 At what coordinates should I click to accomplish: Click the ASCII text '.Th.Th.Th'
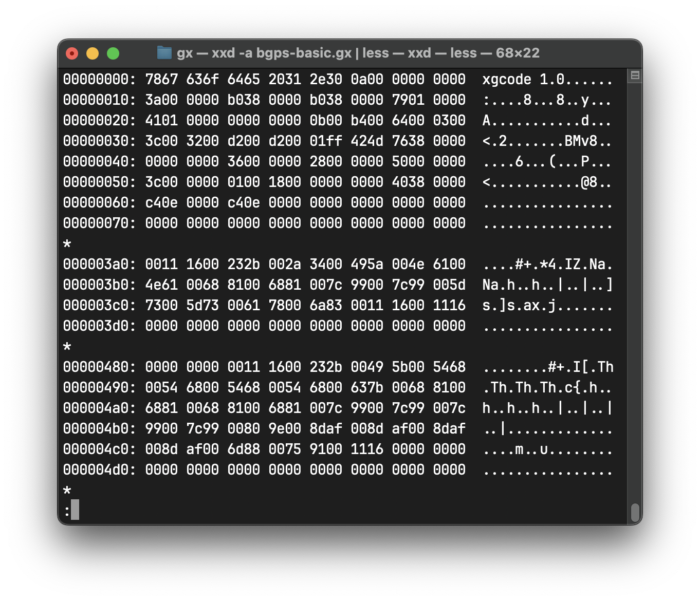tap(522, 387)
